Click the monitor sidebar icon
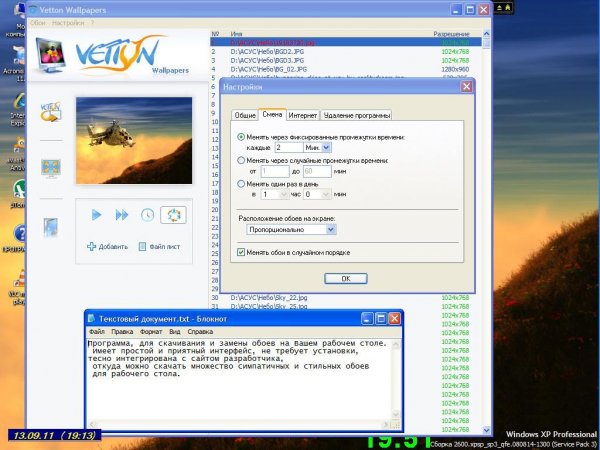 [50, 168]
